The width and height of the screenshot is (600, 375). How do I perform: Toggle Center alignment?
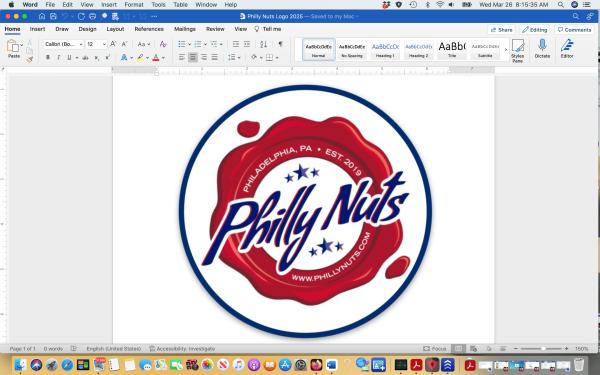[x=193, y=58]
